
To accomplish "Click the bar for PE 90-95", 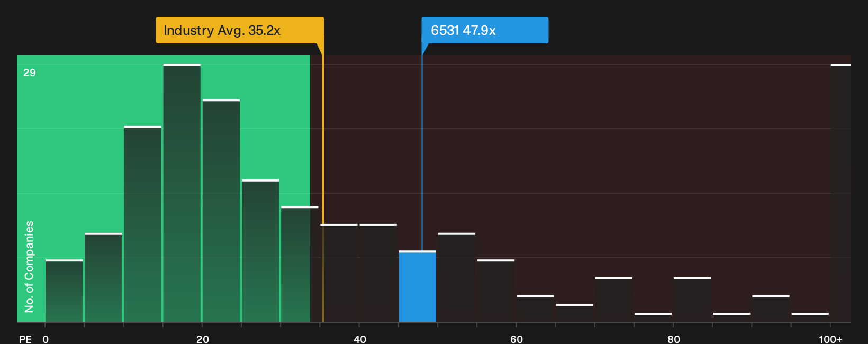I will [x=771, y=309].
